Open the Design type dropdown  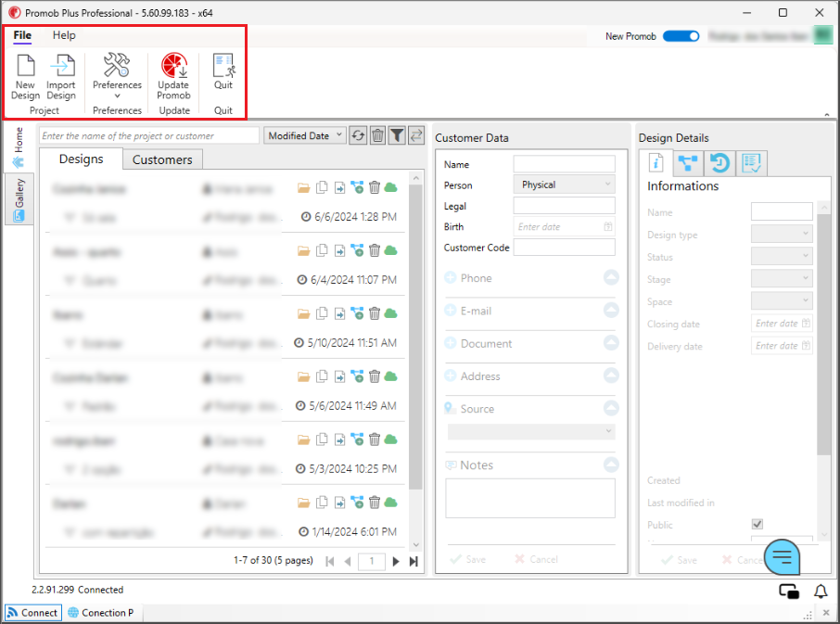point(782,234)
